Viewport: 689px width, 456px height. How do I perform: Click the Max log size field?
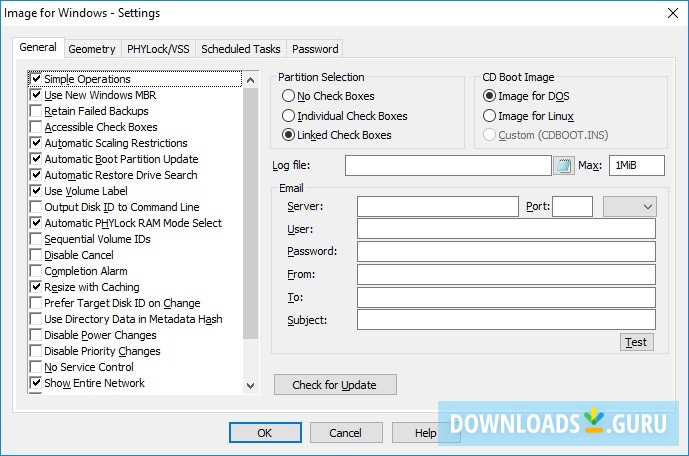[637, 165]
